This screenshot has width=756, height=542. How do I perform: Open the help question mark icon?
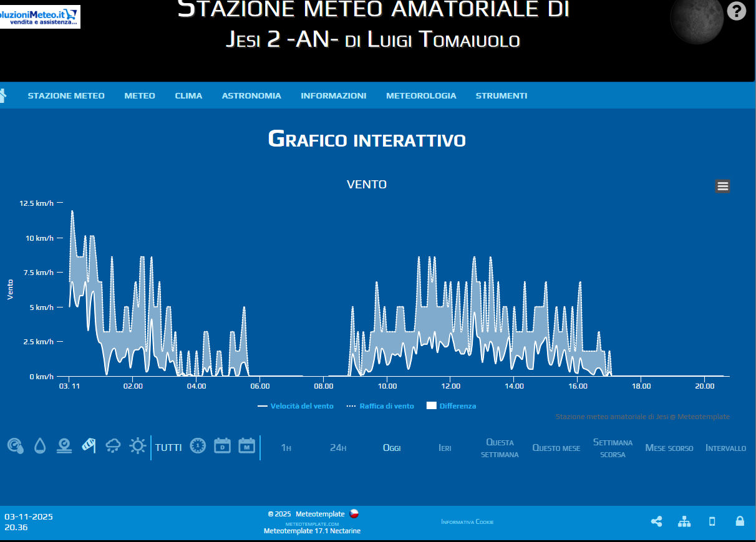(x=737, y=11)
